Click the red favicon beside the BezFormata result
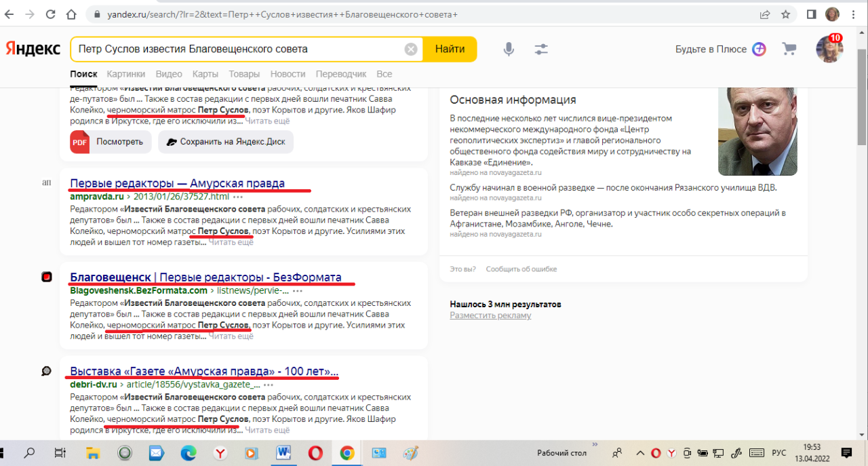Screen dimensions: 868x466 (47, 277)
